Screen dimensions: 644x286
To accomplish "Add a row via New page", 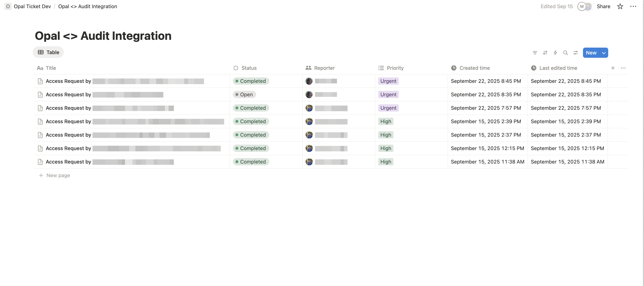I will [58, 176].
